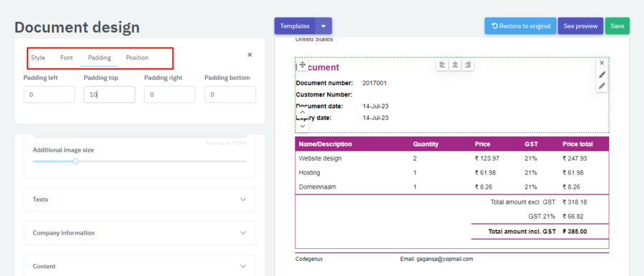644x276 pixels.
Task: Click the pencil edit icon
Action: pyautogui.click(x=602, y=86)
